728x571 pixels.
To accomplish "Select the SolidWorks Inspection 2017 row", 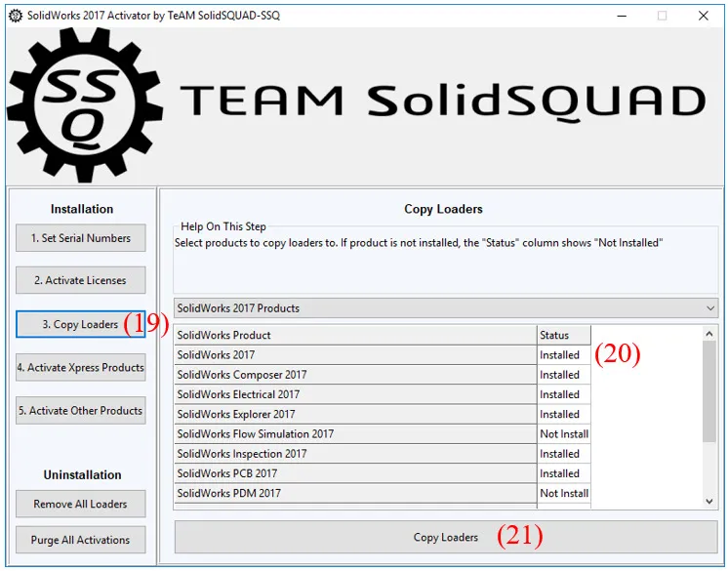I will pyautogui.click(x=383, y=454).
